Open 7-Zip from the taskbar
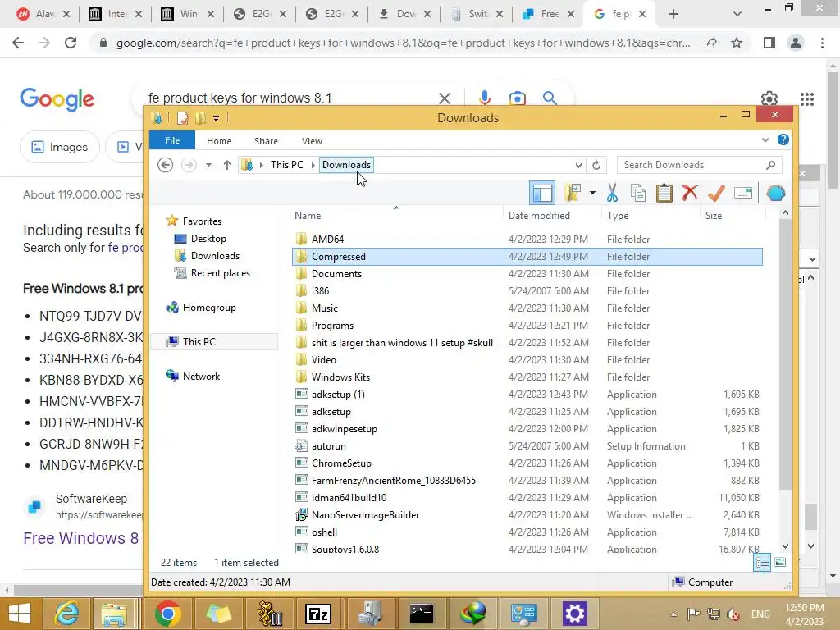 tap(318, 614)
